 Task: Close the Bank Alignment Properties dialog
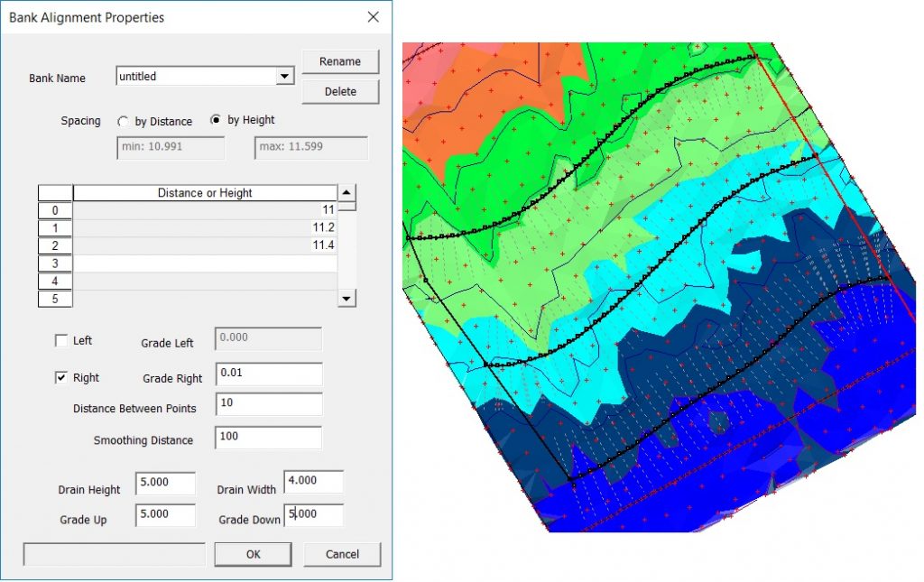pos(374,17)
